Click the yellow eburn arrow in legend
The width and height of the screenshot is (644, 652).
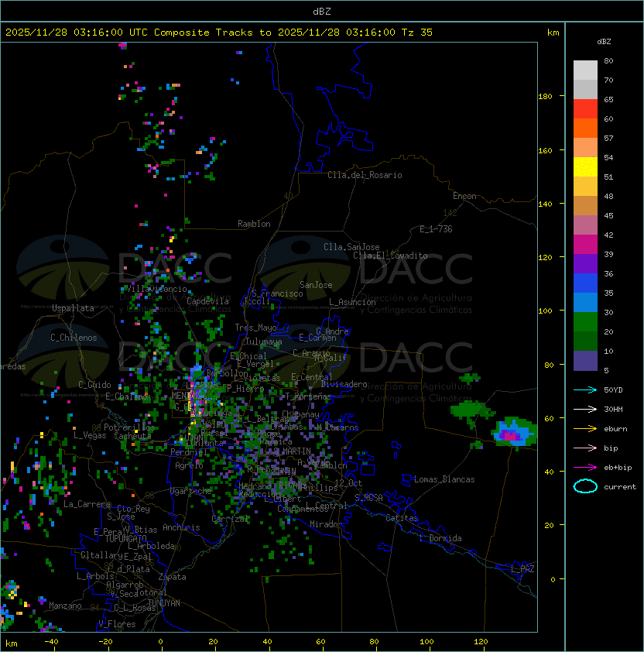[585, 429]
